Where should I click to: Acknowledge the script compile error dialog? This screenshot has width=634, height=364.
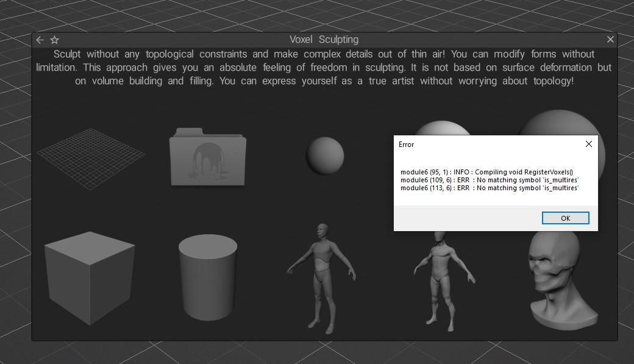[x=565, y=218]
